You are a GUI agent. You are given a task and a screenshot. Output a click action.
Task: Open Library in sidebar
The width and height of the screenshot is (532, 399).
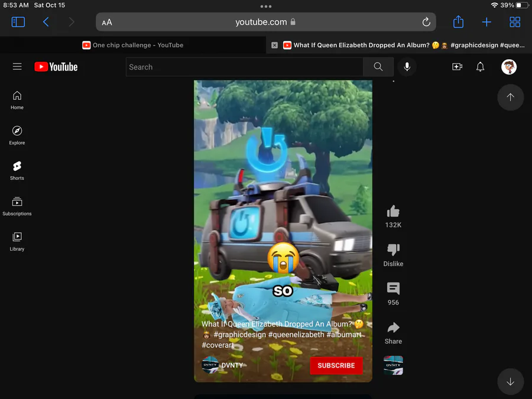pyautogui.click(x=17, y=242)
